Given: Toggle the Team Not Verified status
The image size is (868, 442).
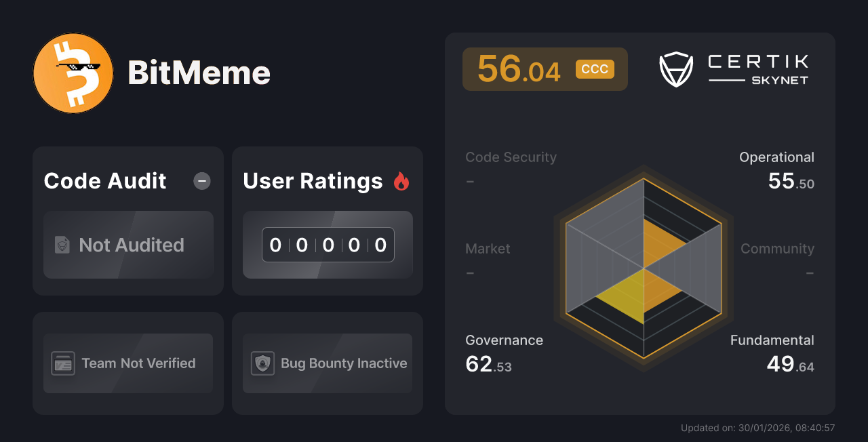Looking at the screenshot, I should (x=127, y=363).
